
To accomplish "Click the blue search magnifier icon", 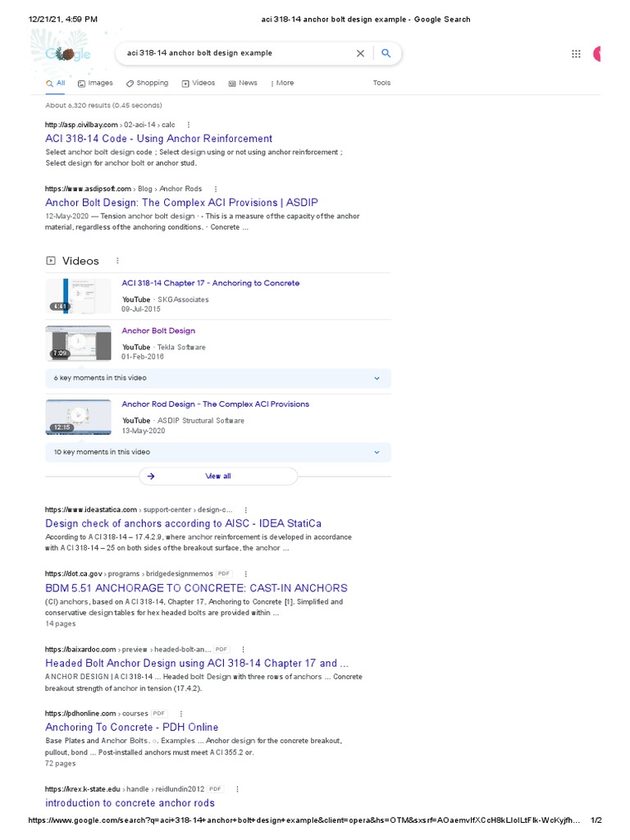I will [x=386, y=53].
